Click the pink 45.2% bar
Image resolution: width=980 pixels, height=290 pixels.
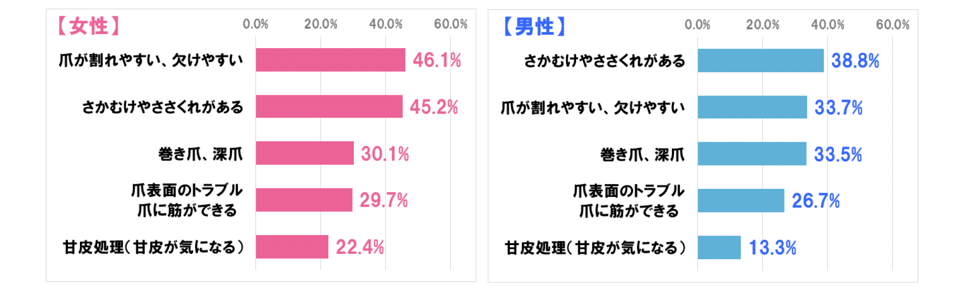(x=329, y=106)
